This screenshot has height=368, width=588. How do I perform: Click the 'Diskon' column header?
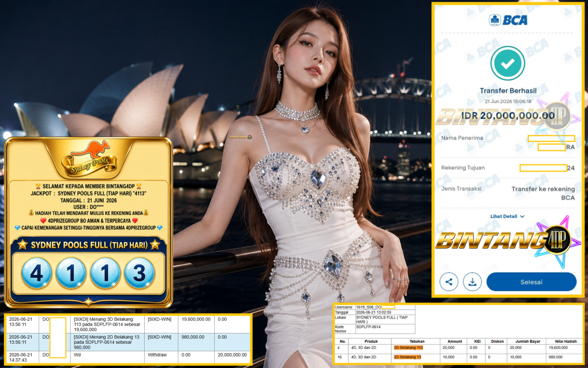click(497, 342)
